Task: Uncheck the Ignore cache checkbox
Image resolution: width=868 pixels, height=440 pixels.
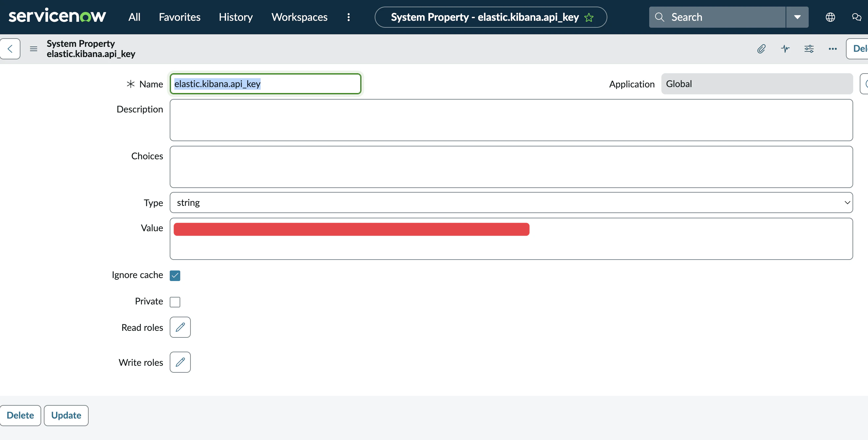Action: (175, 275)
